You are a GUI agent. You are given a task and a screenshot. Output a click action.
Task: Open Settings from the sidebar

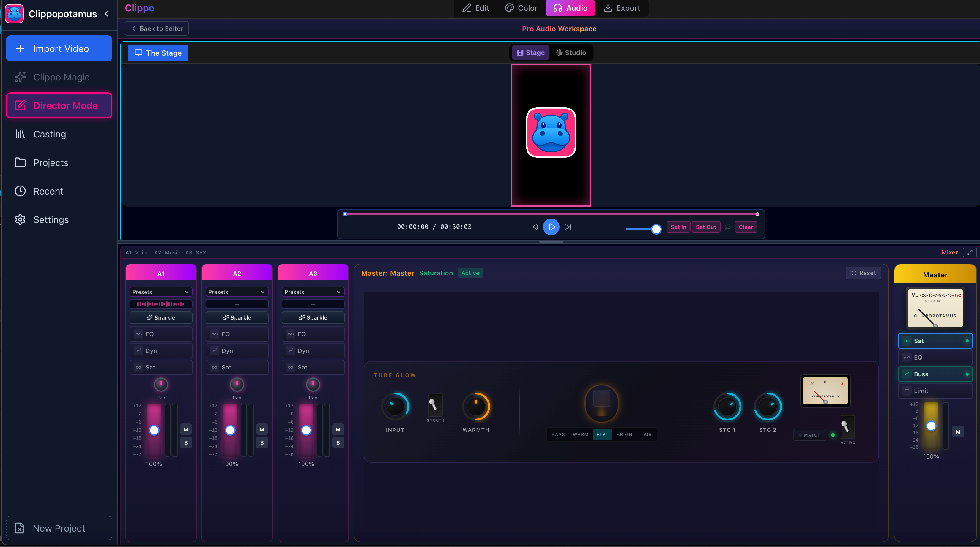[59, 220]
